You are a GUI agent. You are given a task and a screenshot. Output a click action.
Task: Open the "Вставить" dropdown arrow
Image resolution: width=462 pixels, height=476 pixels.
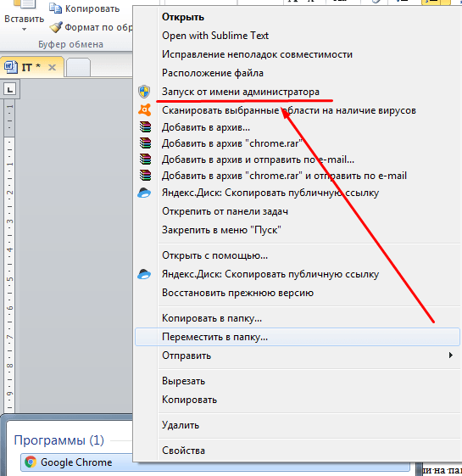point(24,30)
